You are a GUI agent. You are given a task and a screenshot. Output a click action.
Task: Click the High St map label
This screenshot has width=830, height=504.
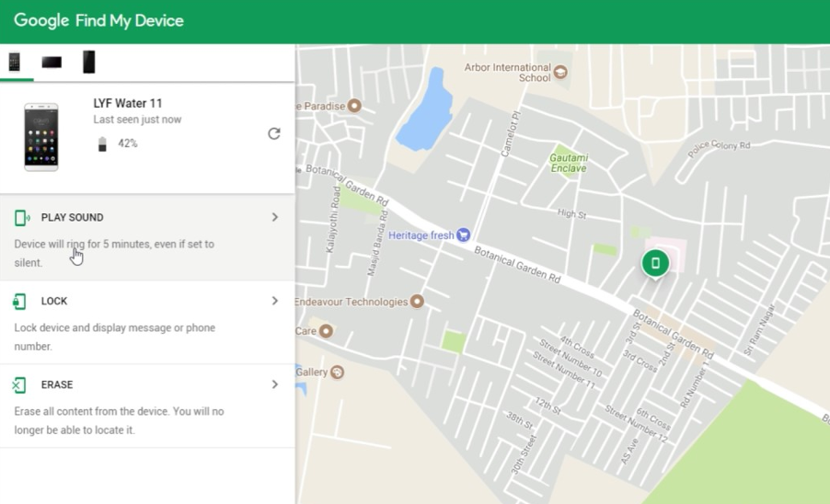[571, 213]
